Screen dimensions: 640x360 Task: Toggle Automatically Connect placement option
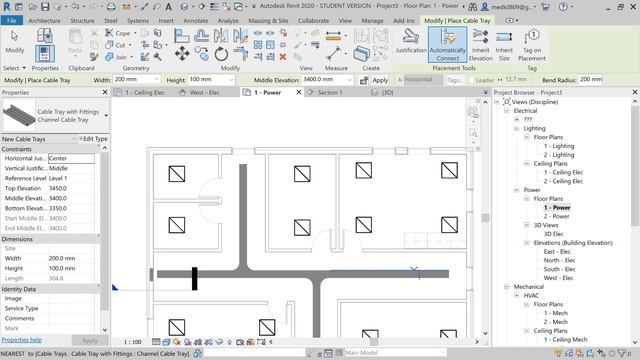447,44
